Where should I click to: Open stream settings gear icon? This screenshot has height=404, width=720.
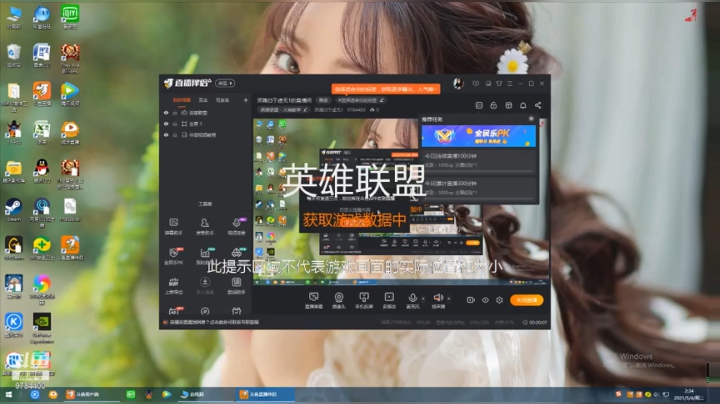pos(500,300)
